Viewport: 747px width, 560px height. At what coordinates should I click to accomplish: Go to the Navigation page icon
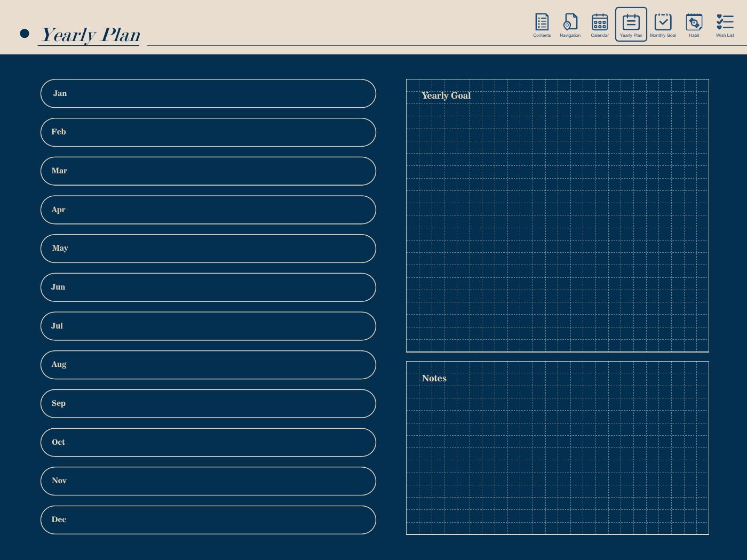pyautogui.click(x=570, y=25)
